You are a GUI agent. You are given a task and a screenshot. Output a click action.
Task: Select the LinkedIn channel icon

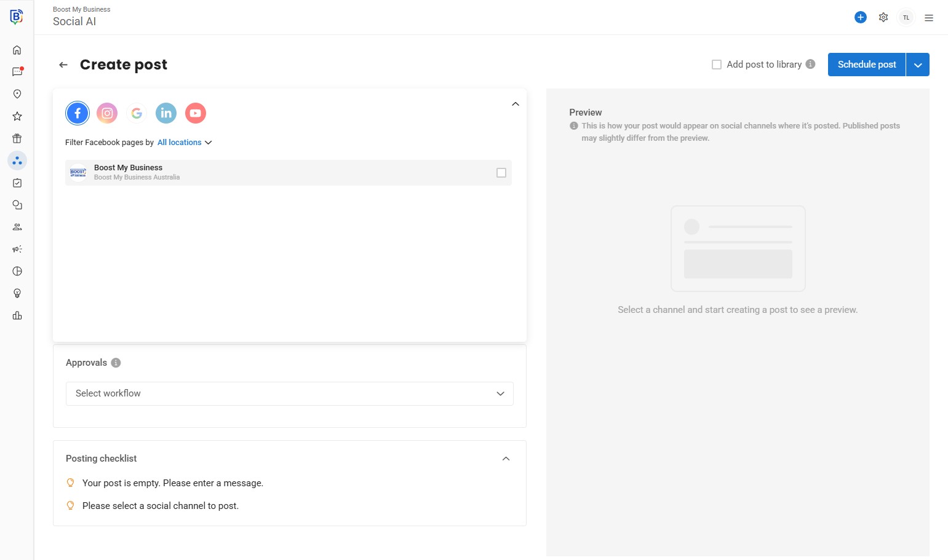166,113
